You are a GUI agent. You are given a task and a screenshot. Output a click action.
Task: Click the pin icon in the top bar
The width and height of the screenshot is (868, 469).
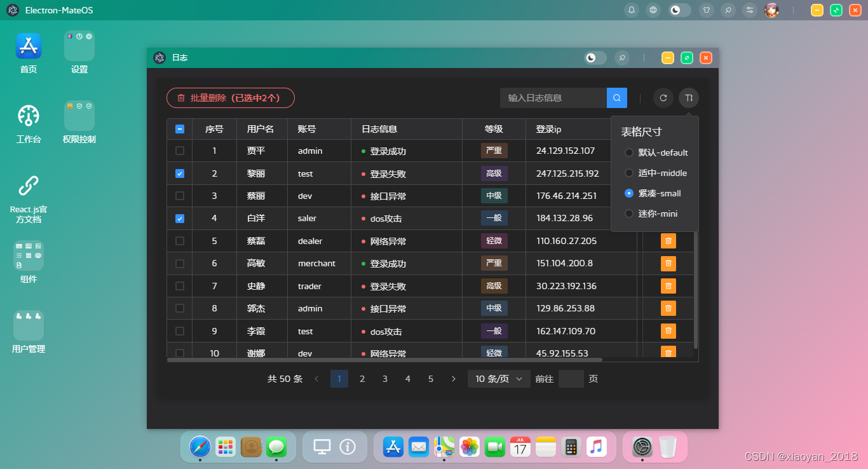[x=729, y=10]
